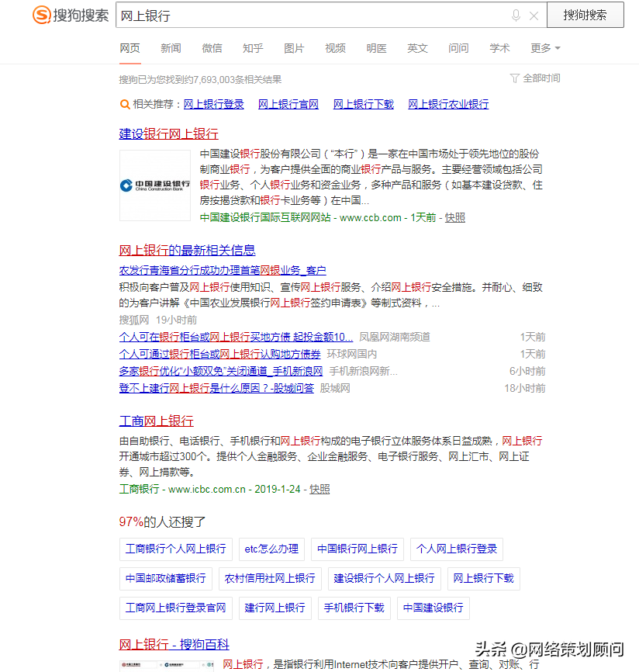Open news 农发行青海省分行成功办理首笔网银业务
This screenshot has height=672, width=639.
point(223,270)
